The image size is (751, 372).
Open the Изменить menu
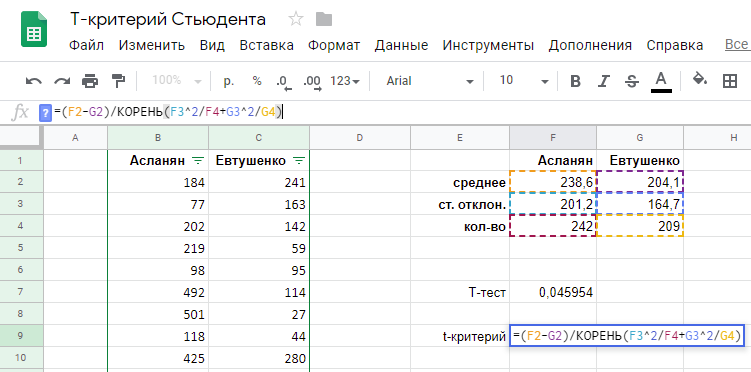[x=152, y=45]
